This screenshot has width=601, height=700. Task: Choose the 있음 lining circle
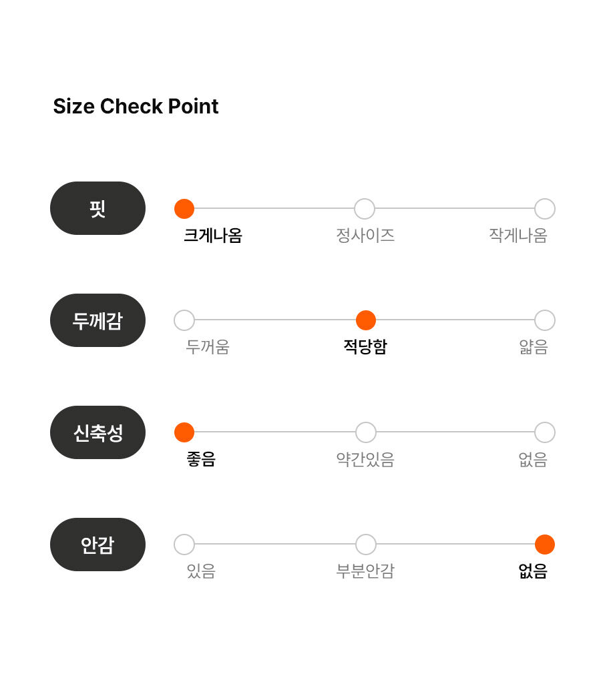[184, 545]
